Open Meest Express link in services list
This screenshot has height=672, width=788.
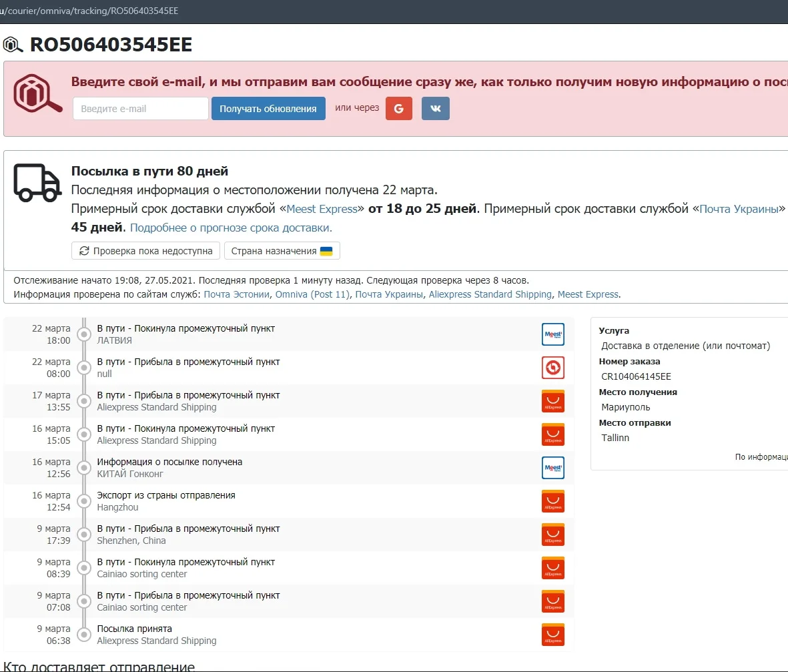[x=588, y=294]
